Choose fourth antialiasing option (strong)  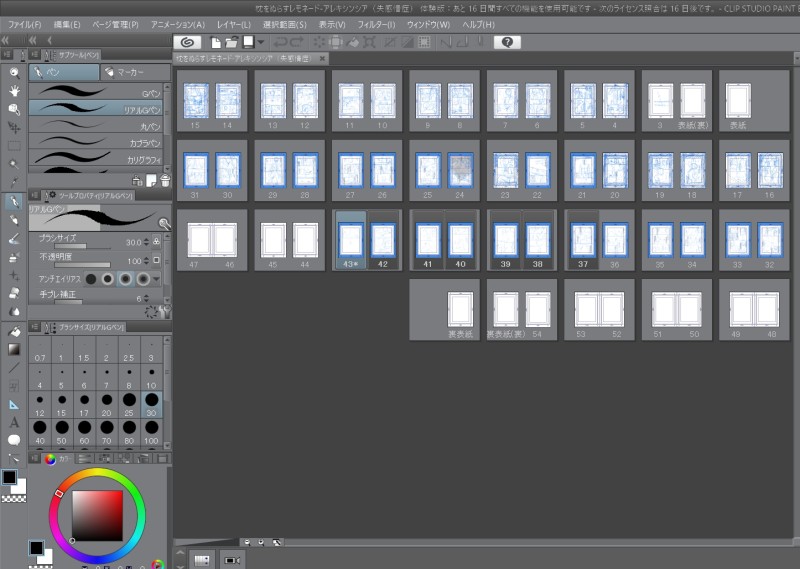tap(143, 279)
